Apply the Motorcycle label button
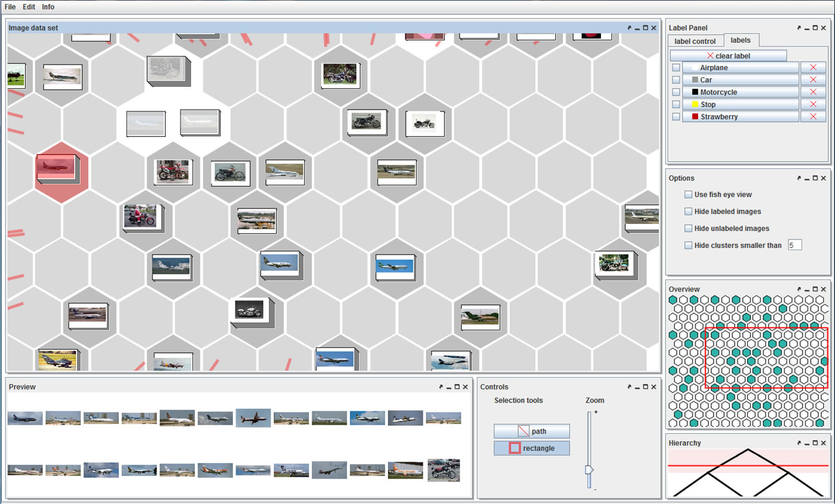The width and height of the screenshot is (835, 504). click(x=740, y=92)
